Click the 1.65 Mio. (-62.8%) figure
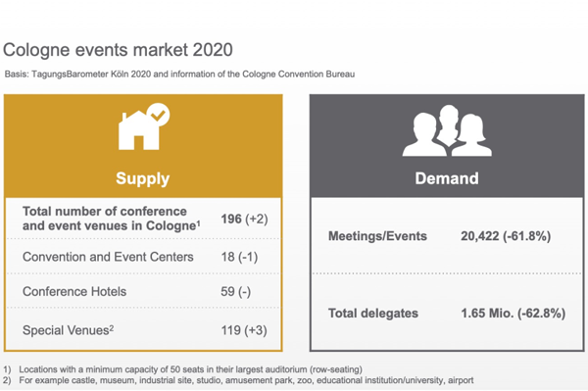588x391 pixels. [513, 314]
